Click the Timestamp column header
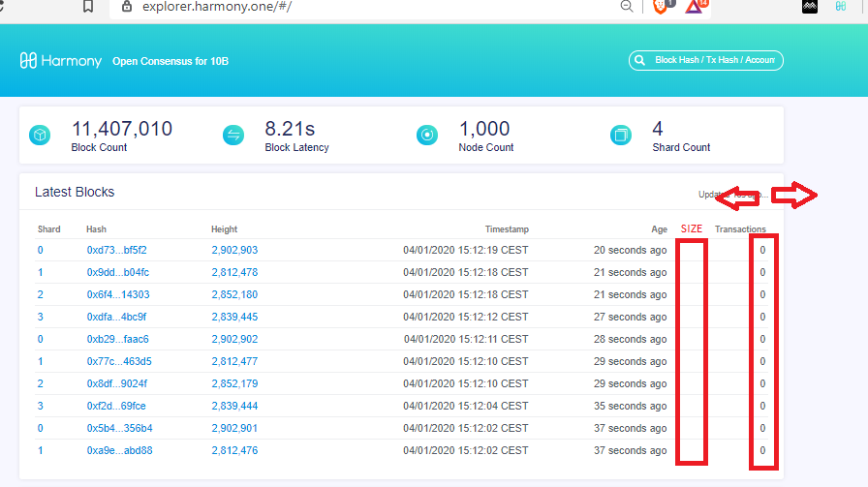The width and height of the screenshot is (868, 487). (507, 229)
